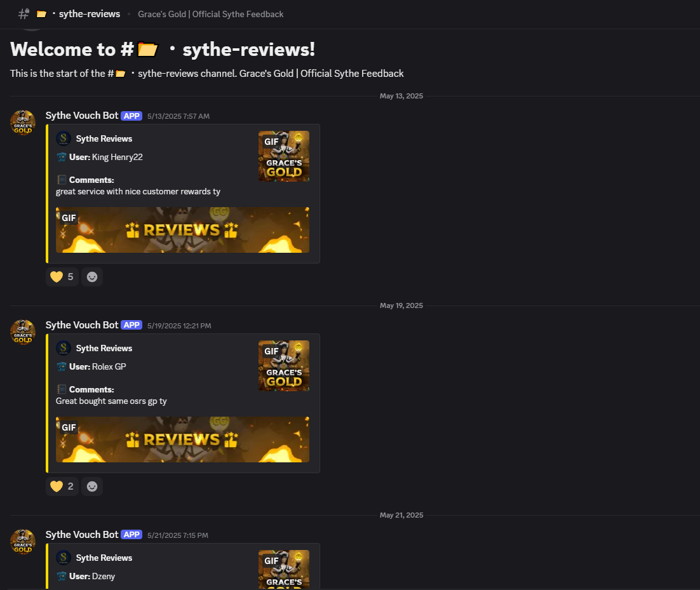Open Sythe Vouch Bot avatar on May 19 message
This screenshot has height=590, width=700.
pos(23,332)
